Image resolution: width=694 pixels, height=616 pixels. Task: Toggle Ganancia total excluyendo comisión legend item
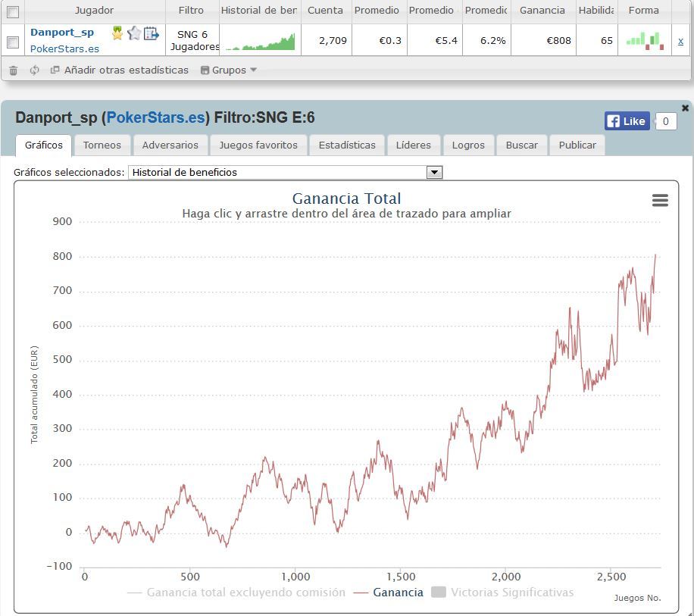click(236, 593)
